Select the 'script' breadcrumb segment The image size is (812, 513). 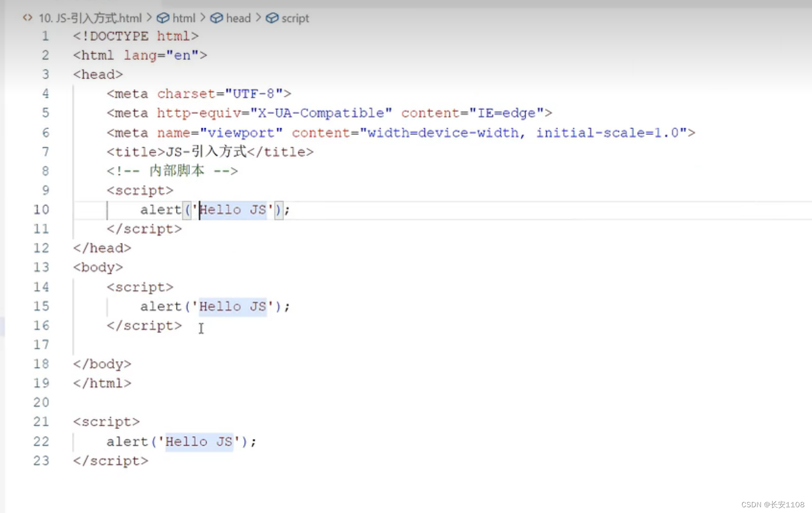(295, 18)
